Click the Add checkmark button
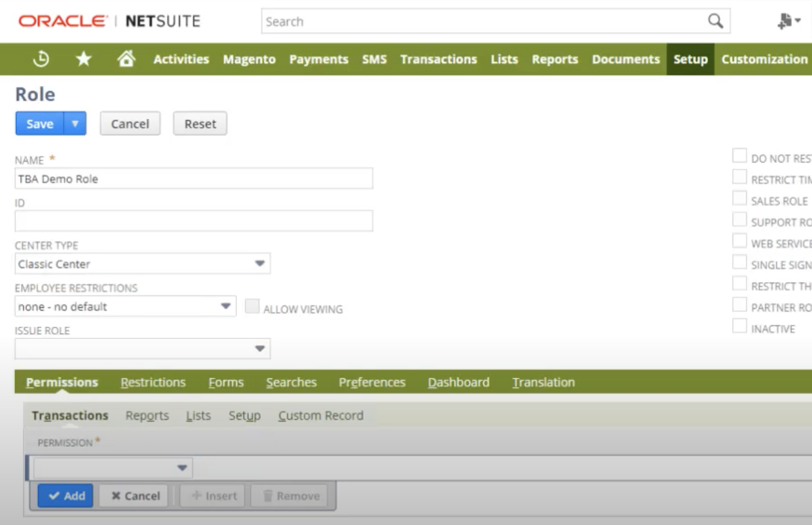The width and height of the screenshot is (812, 525). (66, 496)
